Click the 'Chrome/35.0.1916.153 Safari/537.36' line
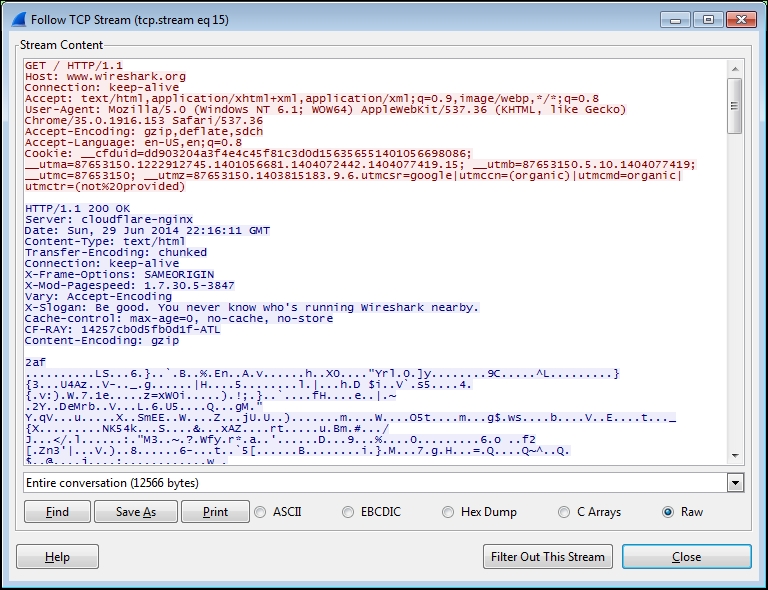Viewport: 768px width, 590px height. tap(144, 120)
